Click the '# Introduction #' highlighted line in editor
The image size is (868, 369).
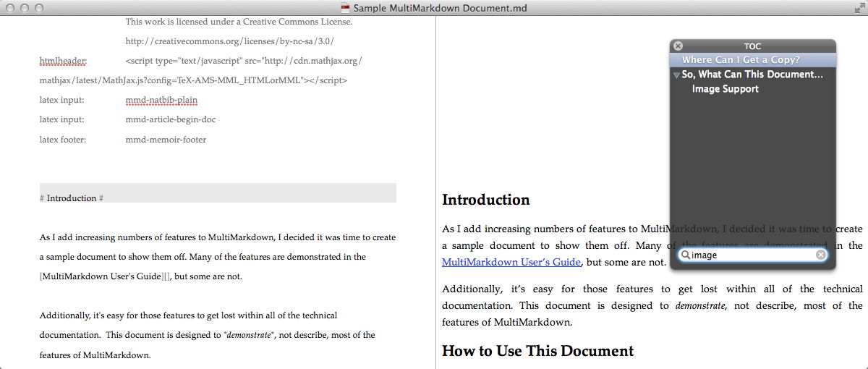(218, 192)
